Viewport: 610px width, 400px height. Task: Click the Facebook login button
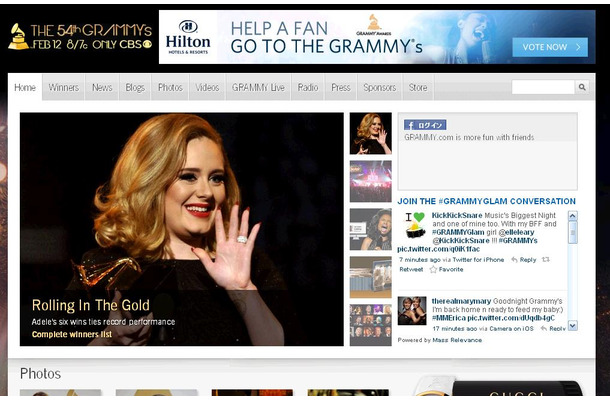[425, 125]
